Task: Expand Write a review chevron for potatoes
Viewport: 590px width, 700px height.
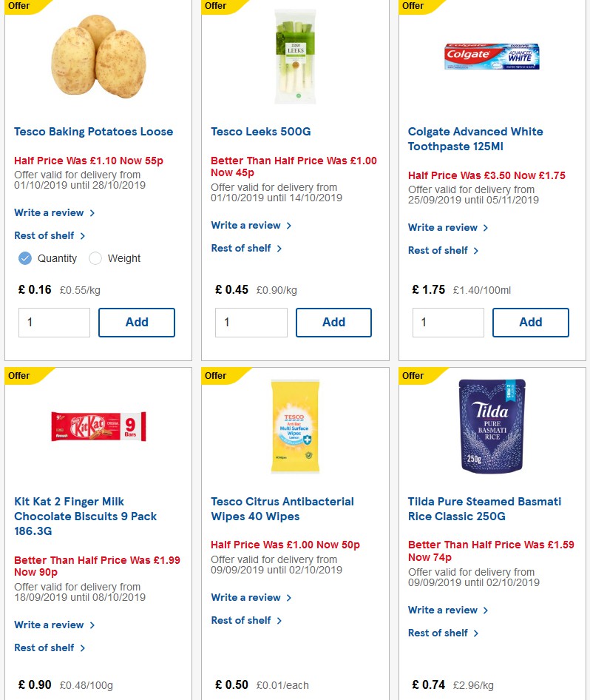Action: coord(92,212)
